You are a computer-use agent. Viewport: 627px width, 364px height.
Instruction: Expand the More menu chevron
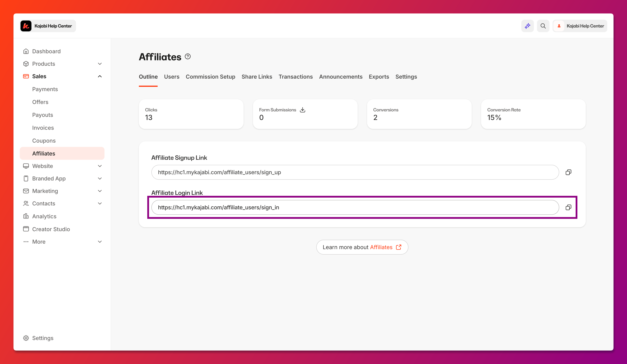[100, 241]
